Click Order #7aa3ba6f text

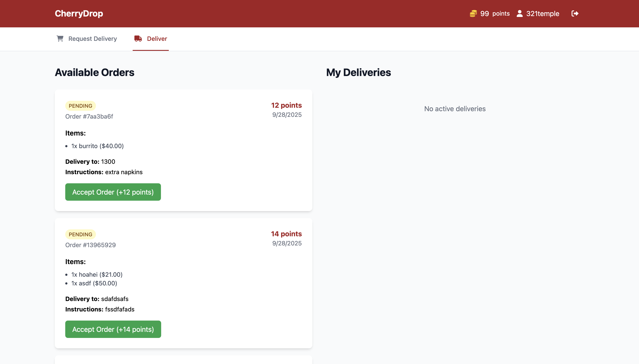point(89,116)
